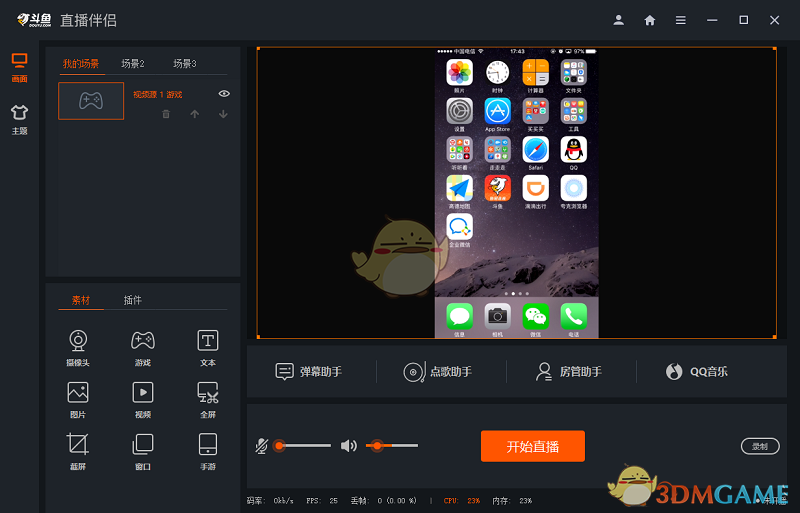
Task: Click the bottom-right preview corner handle
Action: 775,337
